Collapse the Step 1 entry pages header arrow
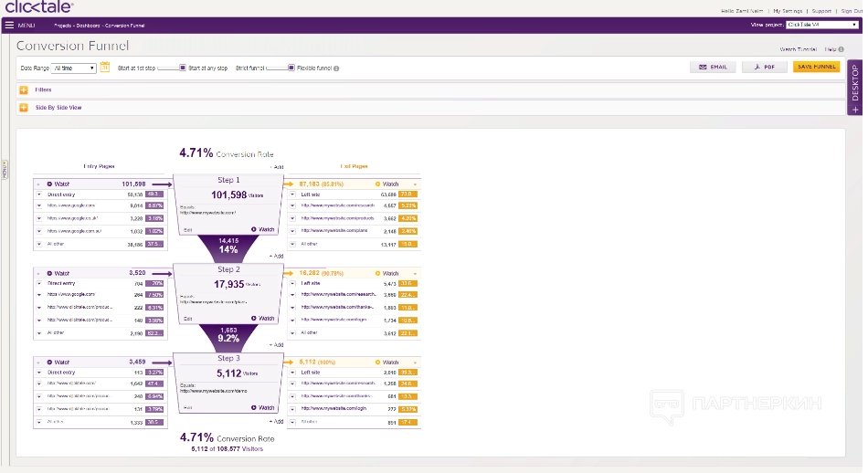 [38, 184]
